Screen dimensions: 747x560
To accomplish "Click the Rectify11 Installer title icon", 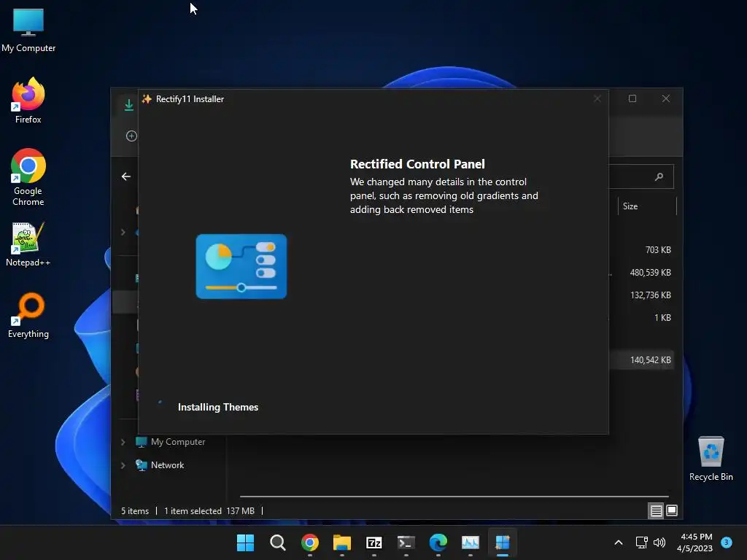I will [x=147, y=99].
